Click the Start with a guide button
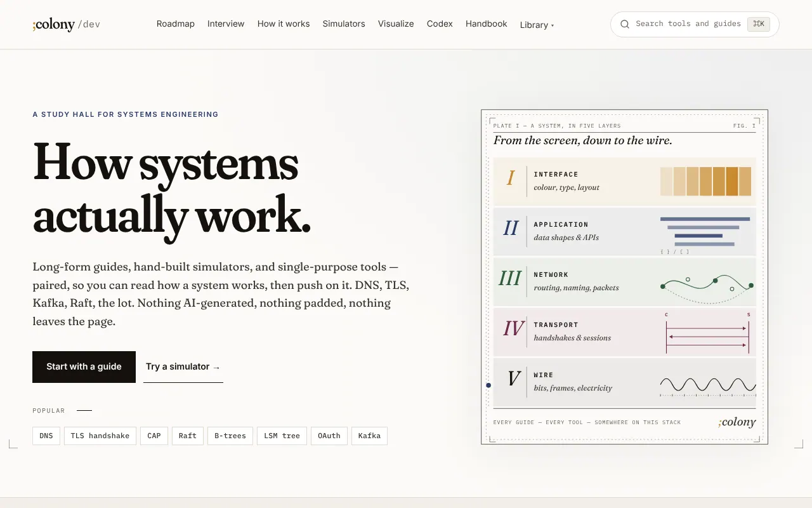The width and height of the screenshot is (812, 508). 84,367
